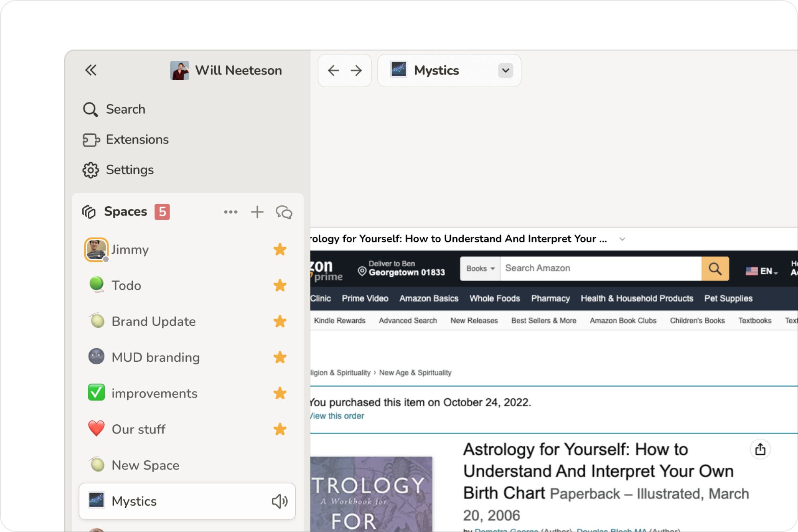This screenshot has height=532, width=798.
Task: Open Kindle Rewards link
Action: [x=340, y=321]
